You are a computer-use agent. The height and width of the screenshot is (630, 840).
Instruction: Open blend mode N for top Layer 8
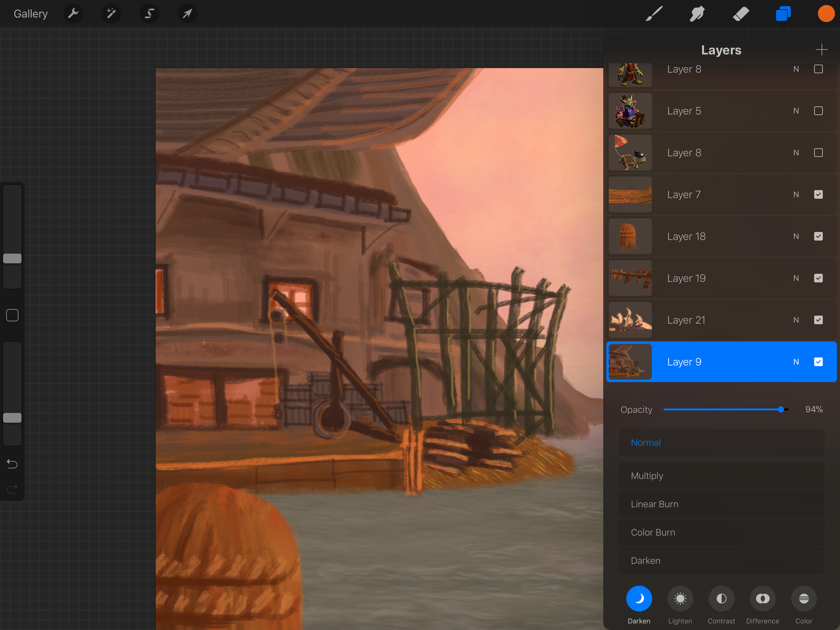[x=796, y=69]
